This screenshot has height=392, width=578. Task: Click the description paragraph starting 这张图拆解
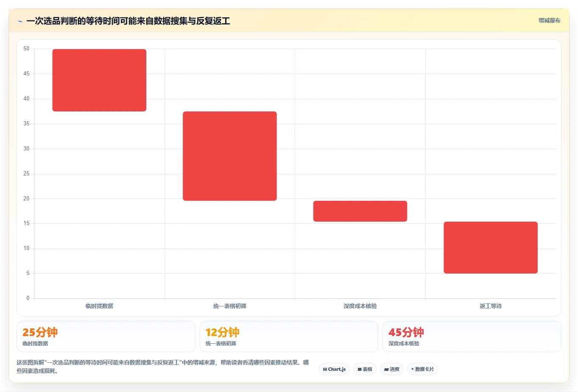click(x=163, y=367)
